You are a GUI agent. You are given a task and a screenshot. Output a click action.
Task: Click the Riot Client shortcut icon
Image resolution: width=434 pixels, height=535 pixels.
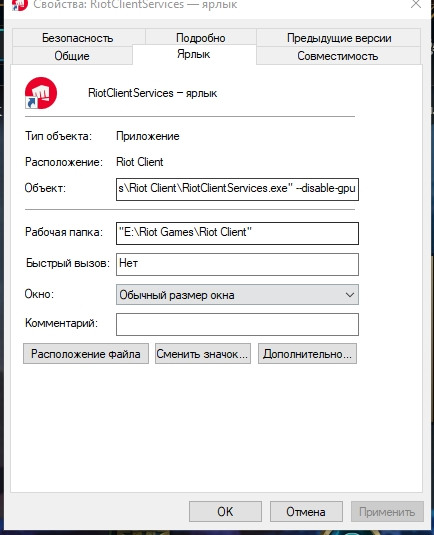pos(41,93)
